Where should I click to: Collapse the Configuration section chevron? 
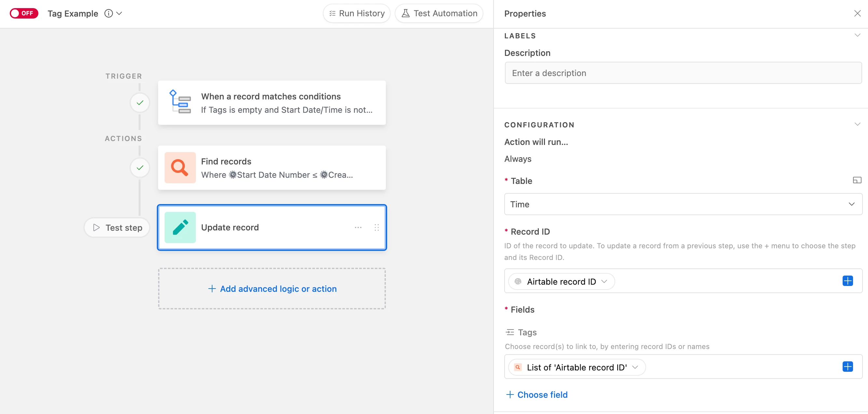(857, 124)
